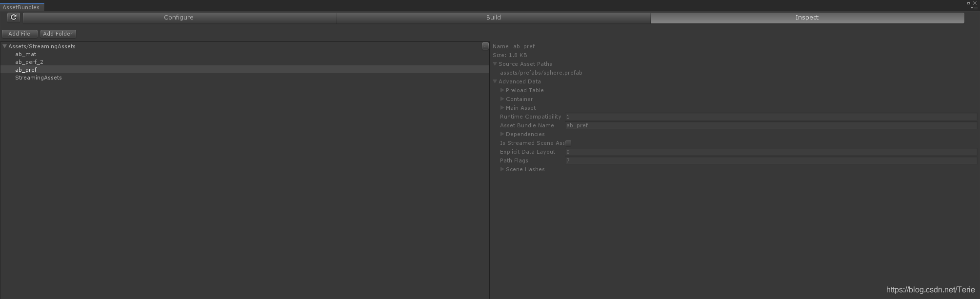Close the AssetBundles window
The height and width of the screenshot is (299, 980).
pos(975,3)
